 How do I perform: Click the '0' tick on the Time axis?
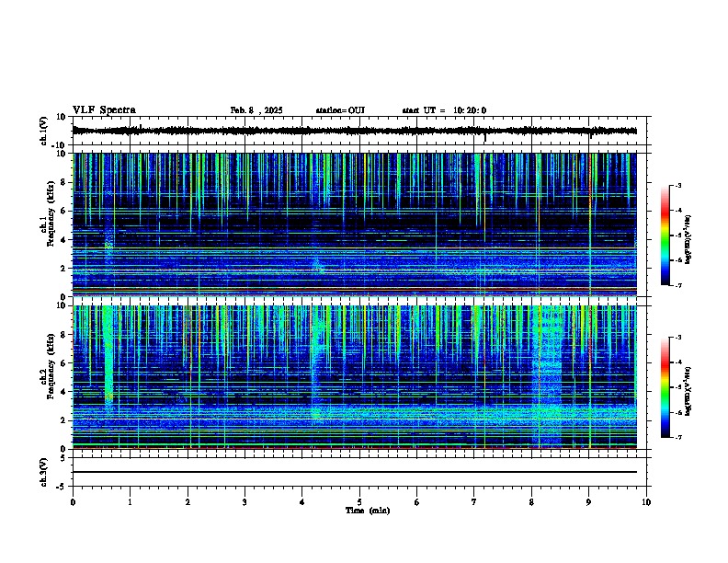click(73, 501)
